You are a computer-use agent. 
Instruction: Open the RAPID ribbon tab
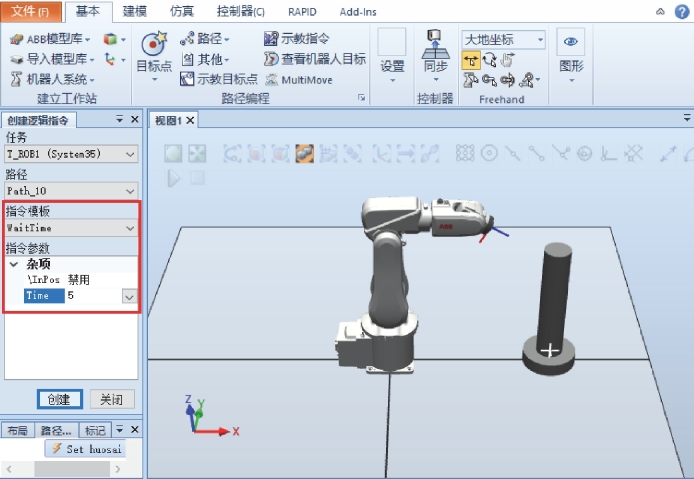pyautogui.click(x=300, y=11)
